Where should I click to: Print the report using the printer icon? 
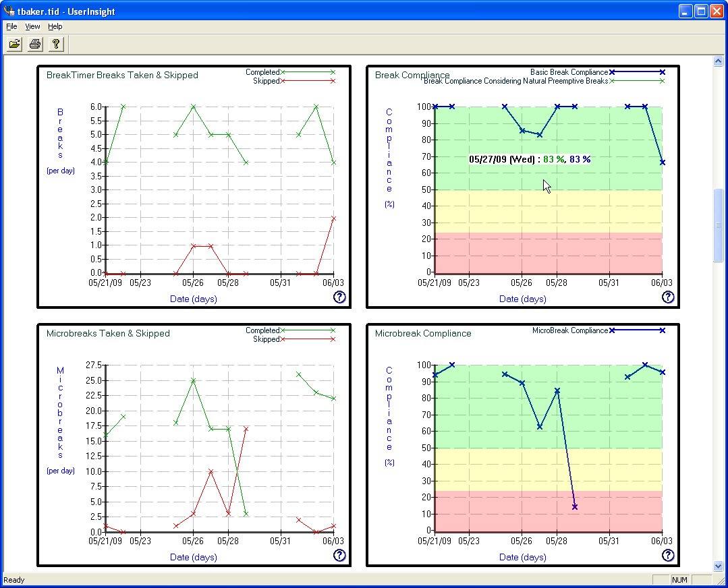[35, 44]
